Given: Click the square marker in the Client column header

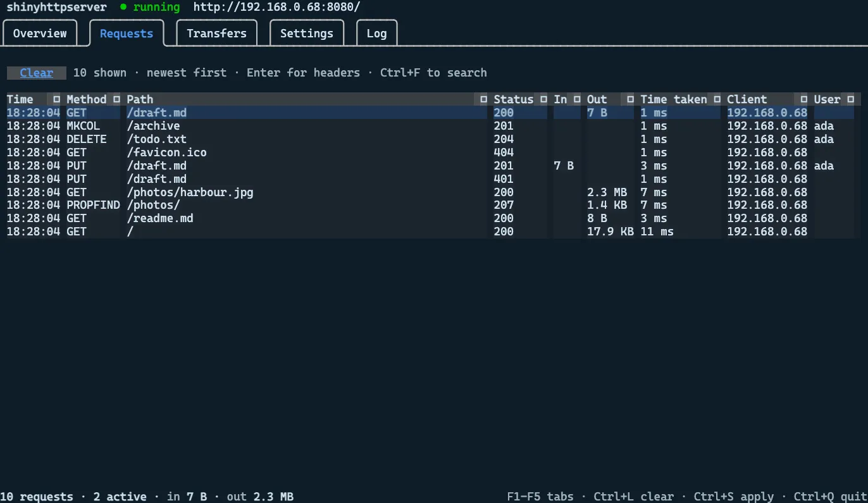Looking at the screenshot, I should [804, 99].
